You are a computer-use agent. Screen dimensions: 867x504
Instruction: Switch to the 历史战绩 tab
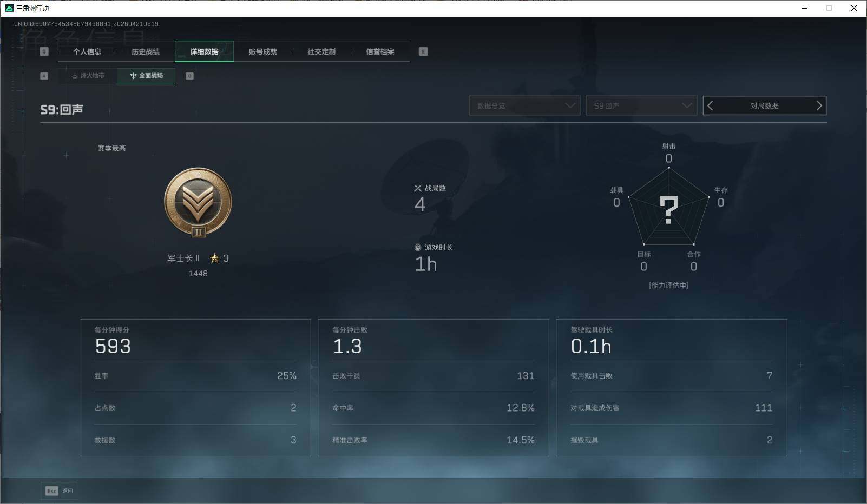point(146,51)
